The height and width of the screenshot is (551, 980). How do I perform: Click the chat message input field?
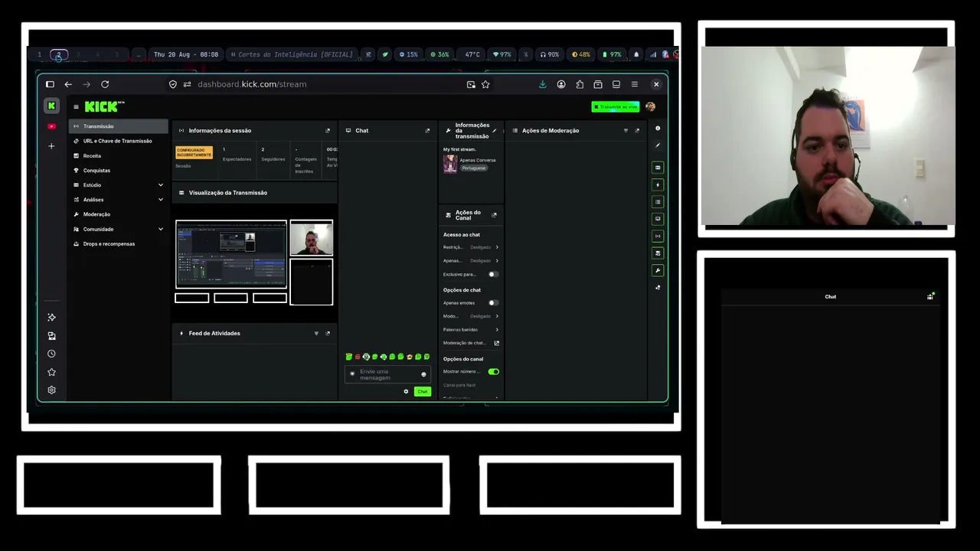(387, 374)
